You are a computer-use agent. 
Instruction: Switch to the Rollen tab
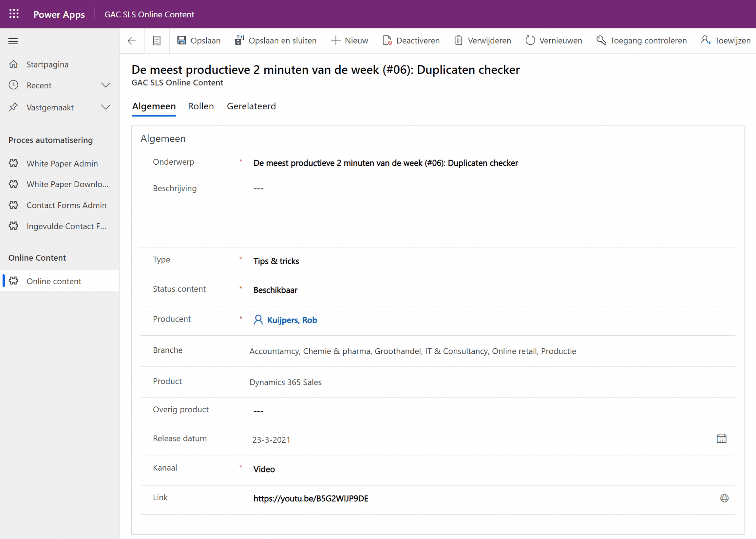201,106
